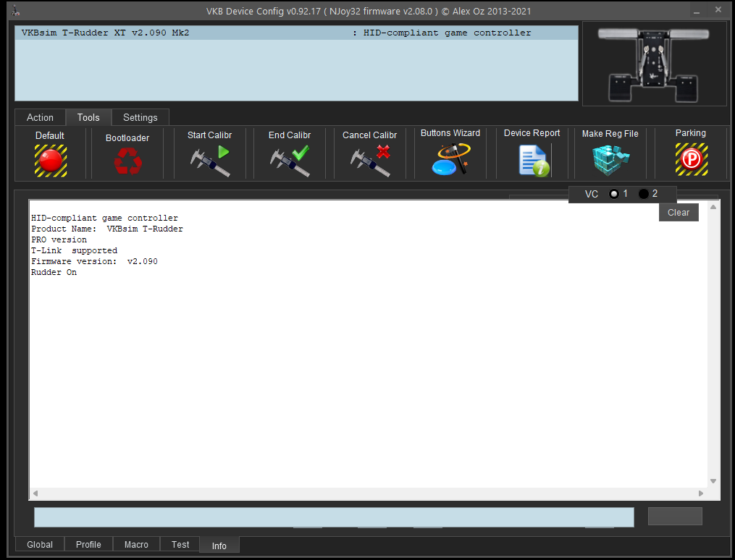The image size is (735, 560).
Task: Finish calibration with the End Calibr icon
Action: (x=290, y=161)
